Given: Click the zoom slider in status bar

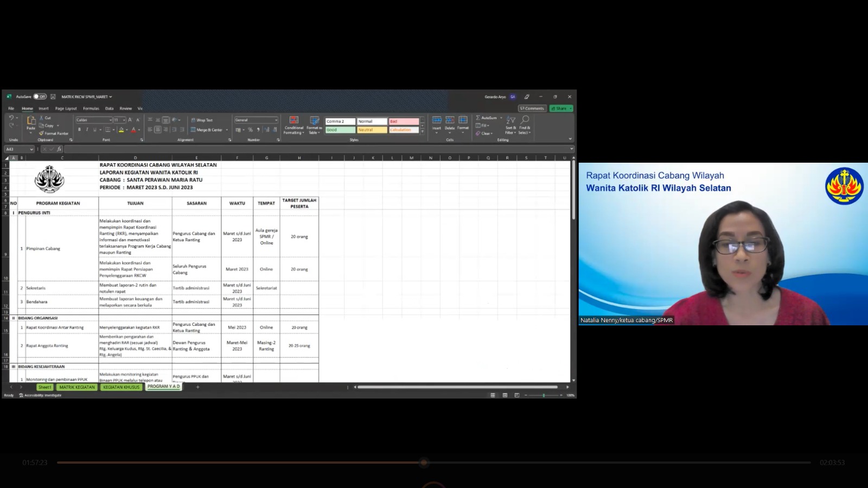Looking at the screenshot, I should 544,395.
